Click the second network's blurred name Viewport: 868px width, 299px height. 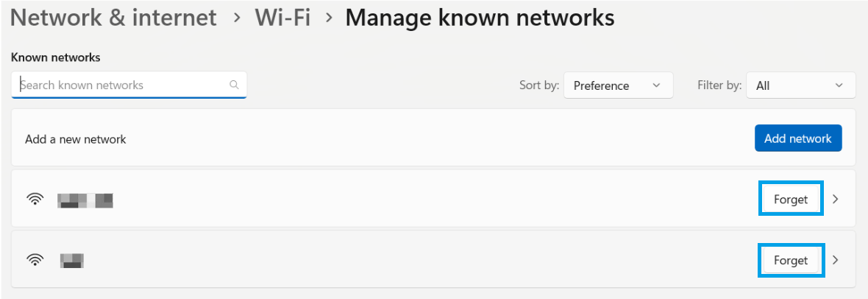pos(72,259)
